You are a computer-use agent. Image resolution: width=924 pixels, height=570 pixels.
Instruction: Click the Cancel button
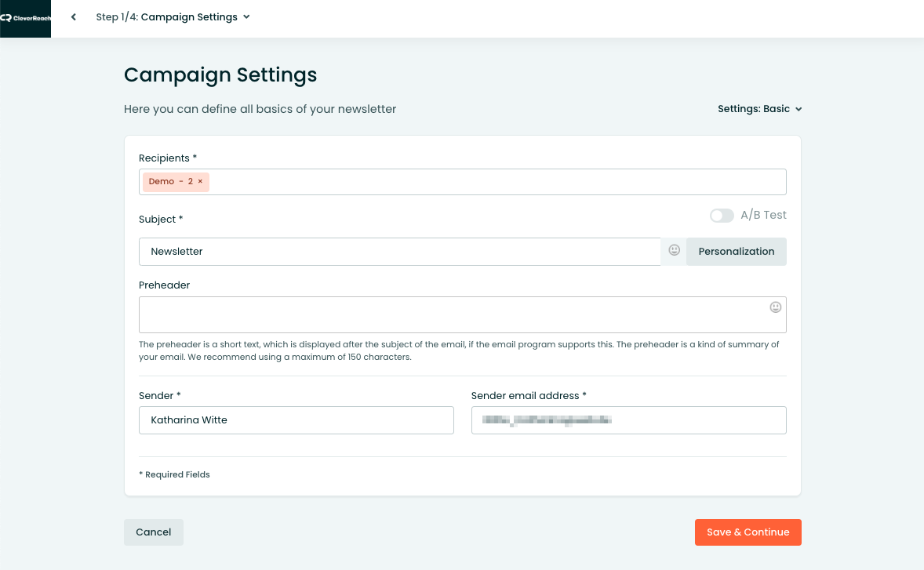(153, 532)
